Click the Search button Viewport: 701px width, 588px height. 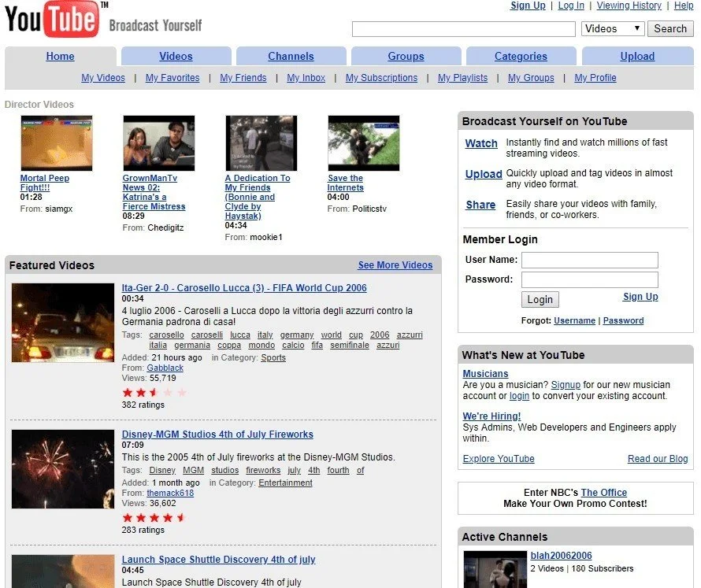click(670, 28)
